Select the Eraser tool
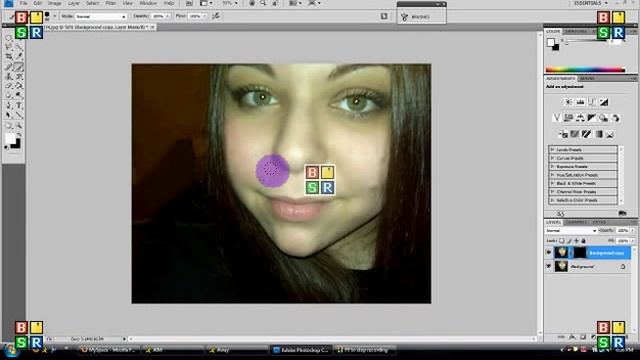Image resolution: width=640 pixels, height=360 pixels. pyautogui.click(x=8, y=86)
